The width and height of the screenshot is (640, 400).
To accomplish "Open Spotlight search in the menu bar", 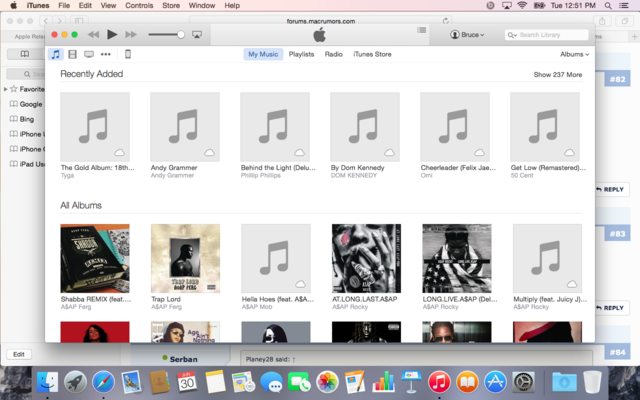I will click(x=608, y=5).
